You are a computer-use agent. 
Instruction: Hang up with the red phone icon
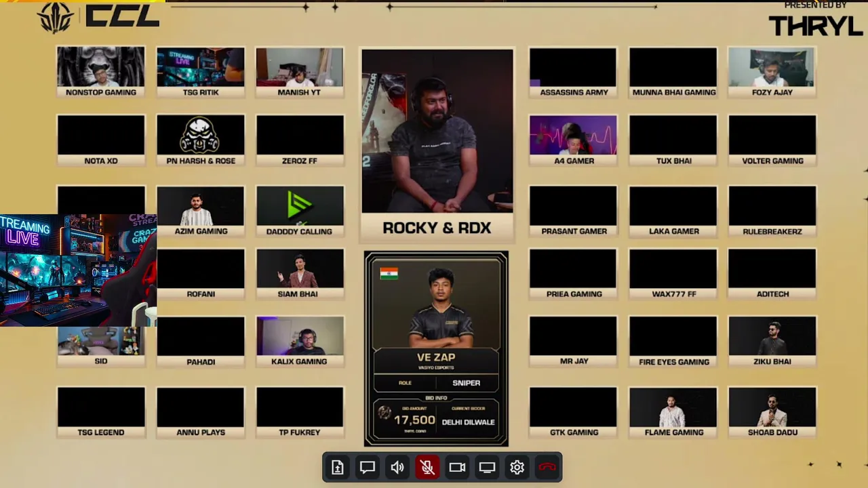(547, 467)
